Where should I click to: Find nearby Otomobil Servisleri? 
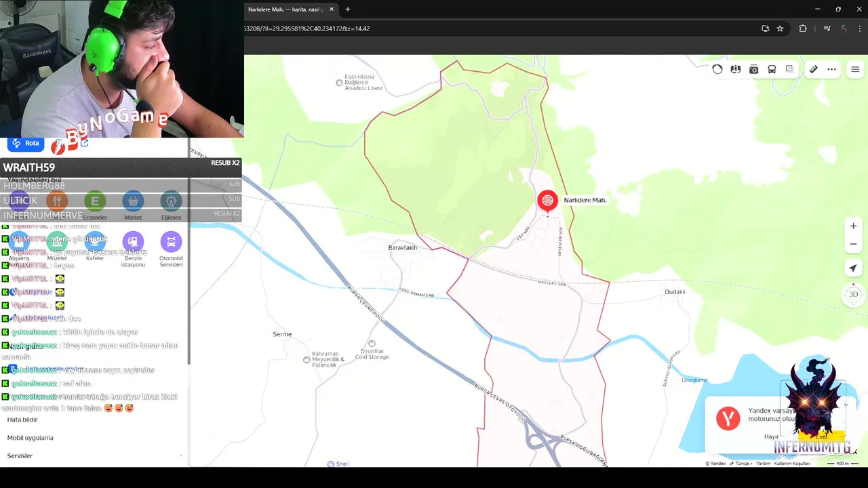coord(171,249)
